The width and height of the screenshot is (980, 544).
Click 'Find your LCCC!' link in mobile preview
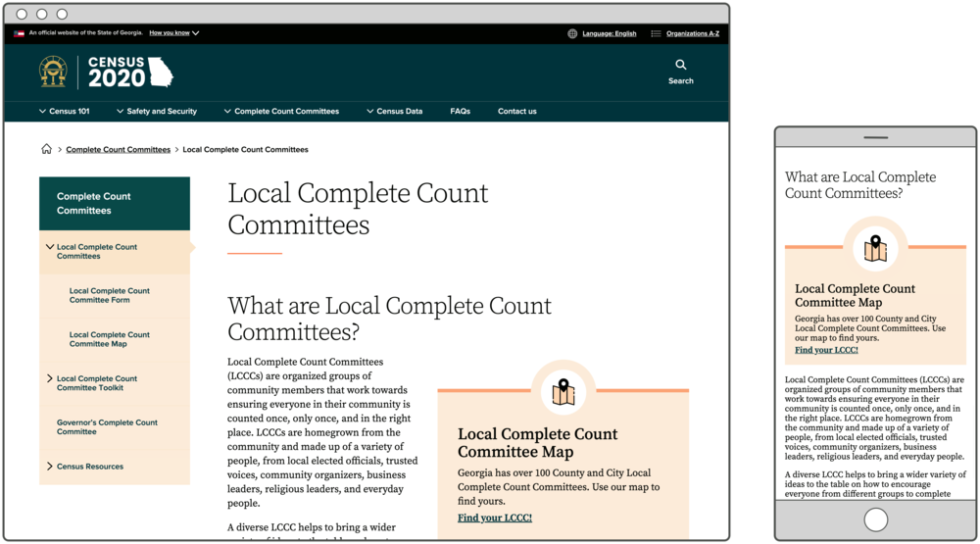click(826, 350)
